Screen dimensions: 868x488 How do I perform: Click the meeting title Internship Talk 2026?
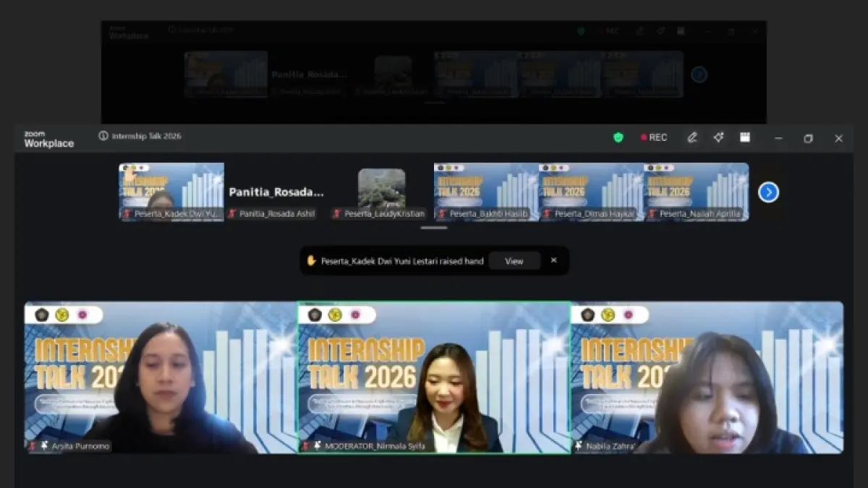point(147,136)
